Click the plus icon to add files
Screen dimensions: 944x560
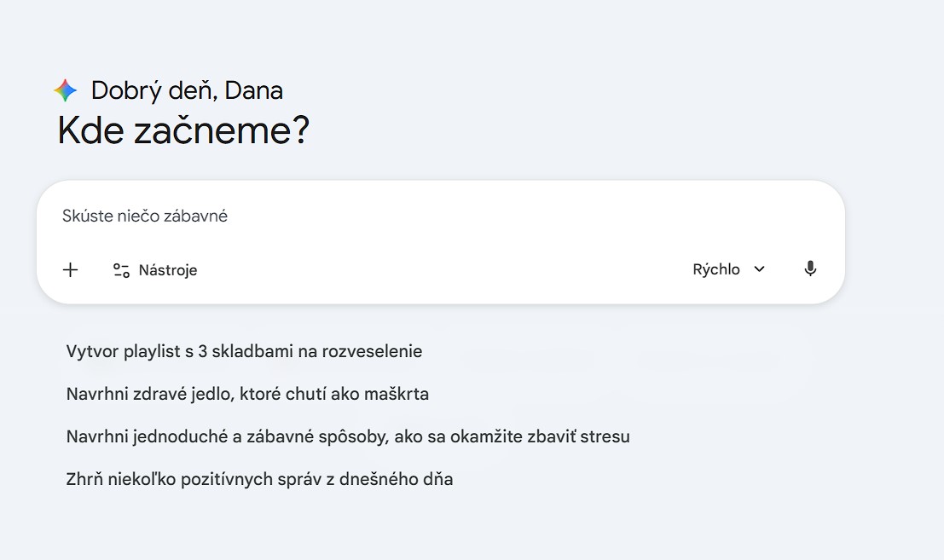point(71,270)
